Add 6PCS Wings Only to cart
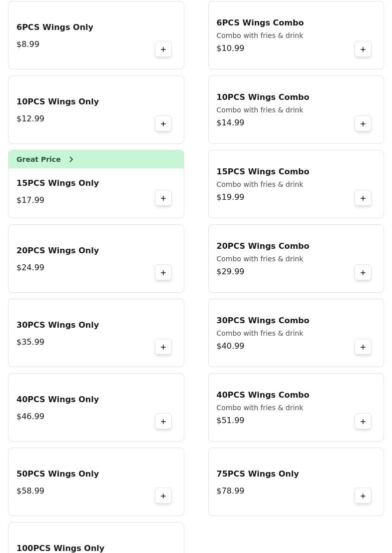 click(163, 49)
